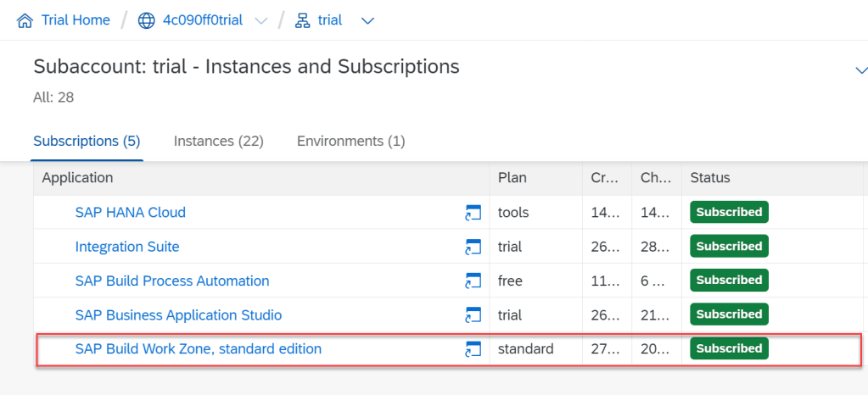Image resolution: width=868 pixels, height=395 pixels.
Task: Click the subaccount hierarchy icon beside trial
Action: pos(302,20)
